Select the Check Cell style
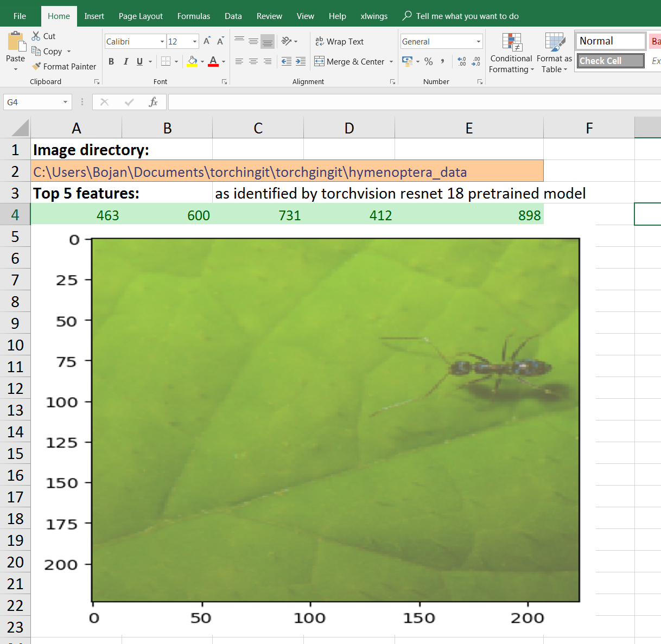The width and height of the screenshot is (661, 644). 610,60
